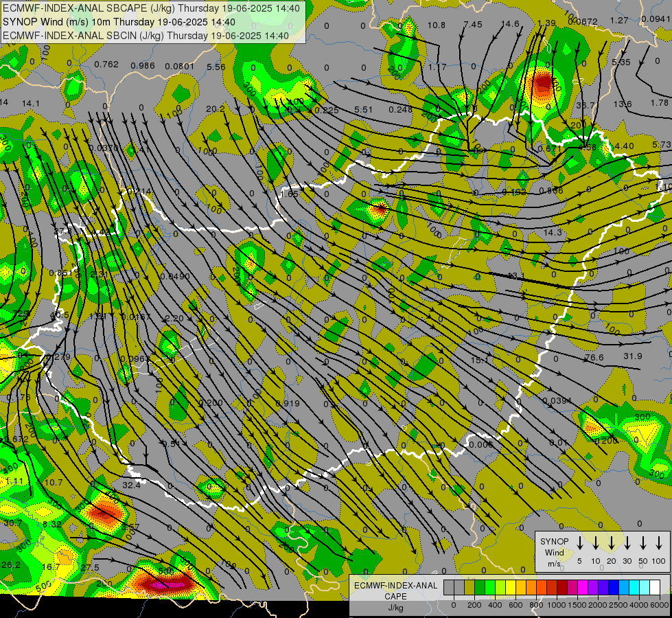The height and width of the screenshot is (618, 672).
Task: Click the map value 16.7
Action: (51, 567)
